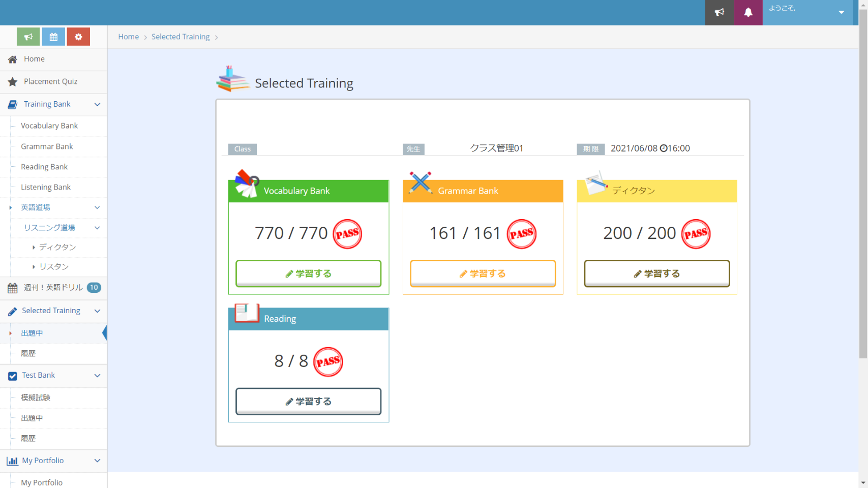
Task: Click the announcements megaphone in top bar
Action: click(719, 12)
